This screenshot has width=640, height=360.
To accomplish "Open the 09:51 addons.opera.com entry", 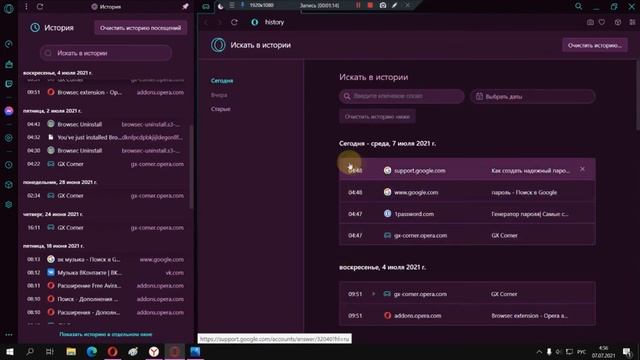I will (467, 315).
